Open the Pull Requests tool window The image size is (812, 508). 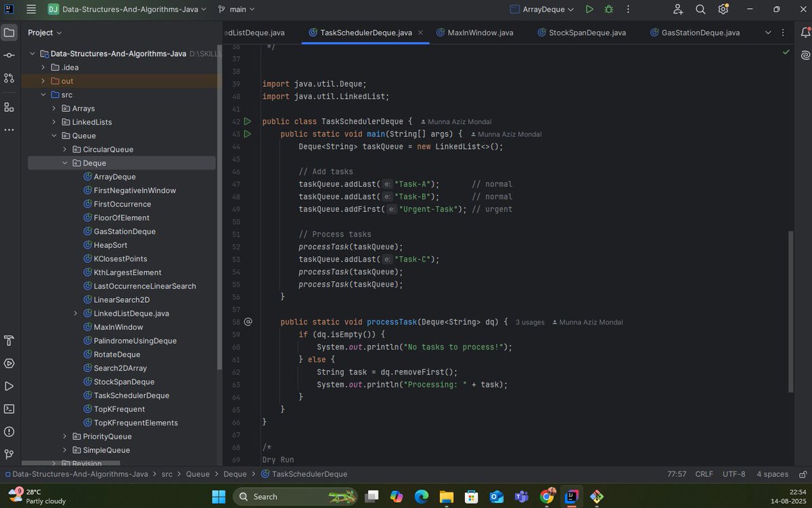tap(9, 78)
